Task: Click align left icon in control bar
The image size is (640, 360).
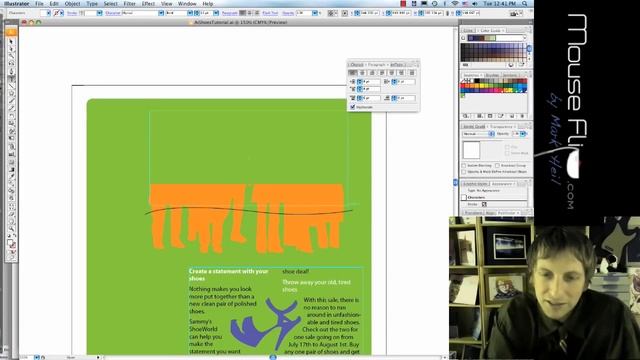Action: point(242,13)
